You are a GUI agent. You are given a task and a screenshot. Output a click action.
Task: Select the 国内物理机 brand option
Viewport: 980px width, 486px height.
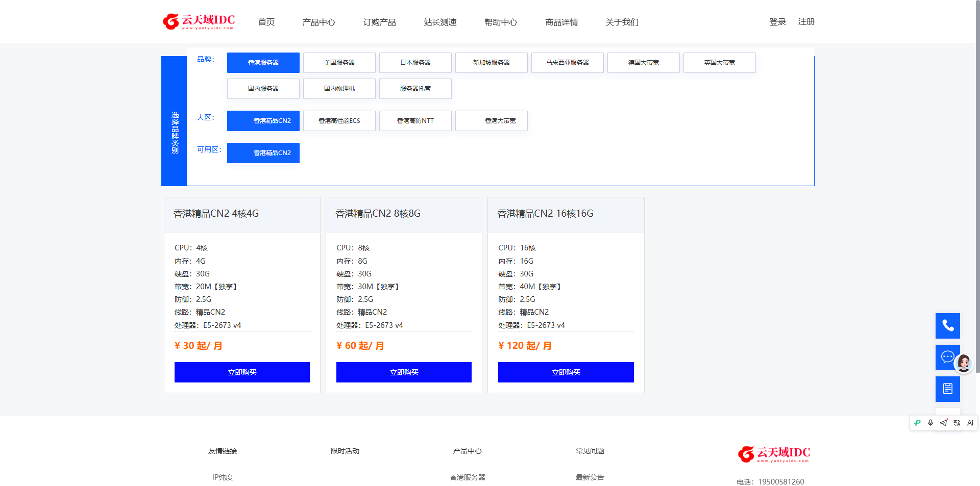point(339,89)
